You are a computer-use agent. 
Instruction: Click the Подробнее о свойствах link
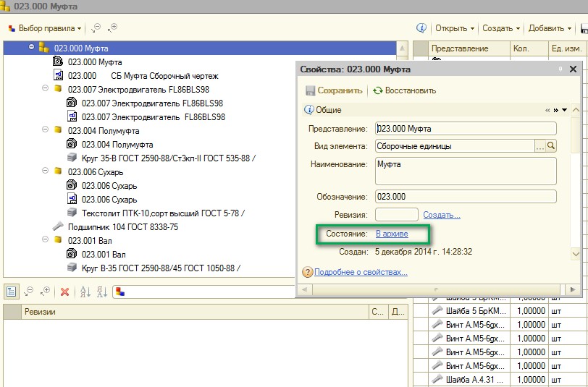361,273
